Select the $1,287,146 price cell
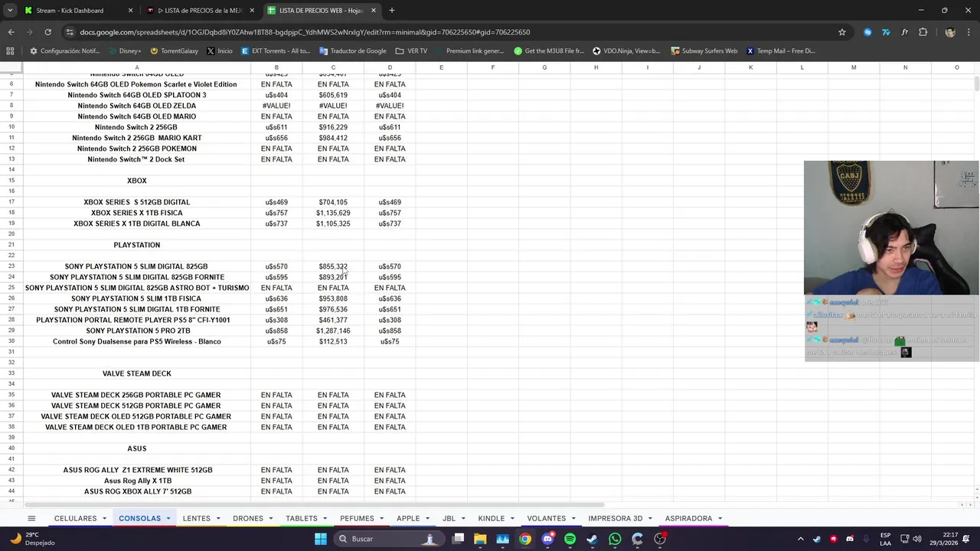This screenshot has height=551, width=980. [x=333, y=331]
